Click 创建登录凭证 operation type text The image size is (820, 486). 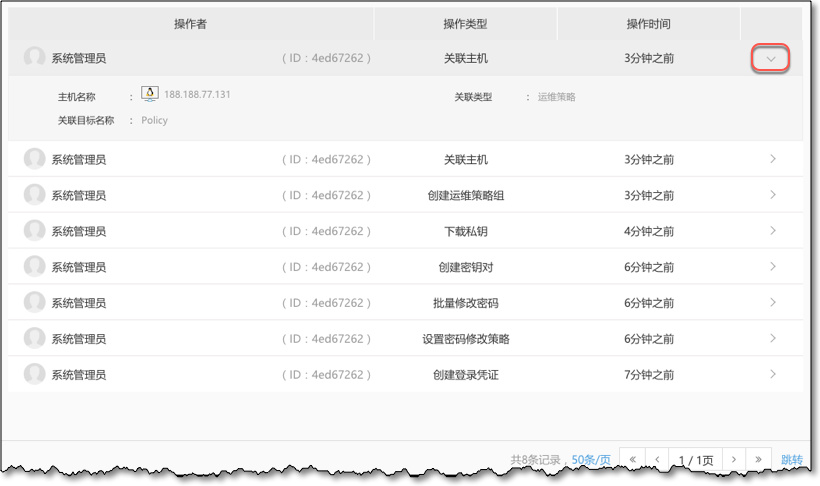click(x=465, y=375)
